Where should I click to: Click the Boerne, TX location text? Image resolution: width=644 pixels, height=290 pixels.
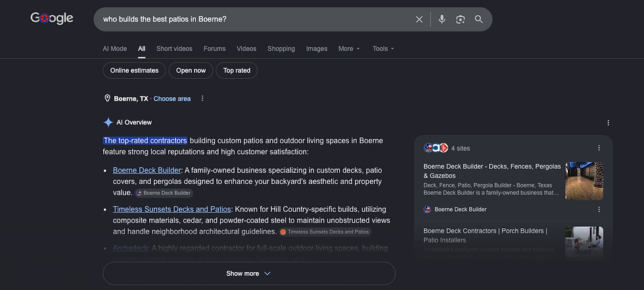[131, 99]
